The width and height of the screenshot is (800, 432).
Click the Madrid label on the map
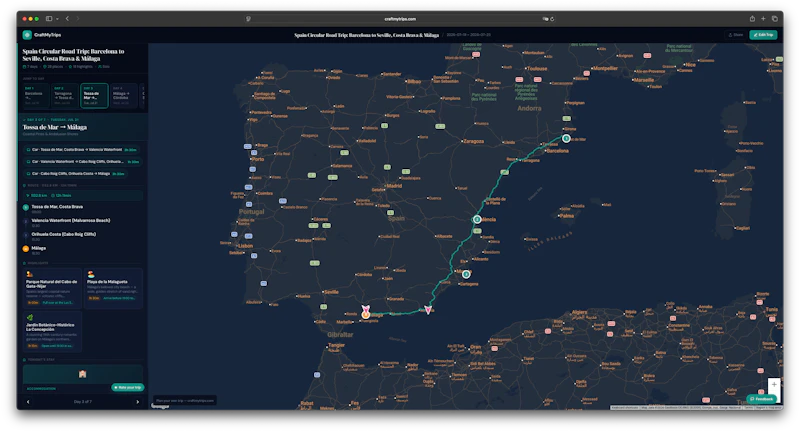tap(393, 186)
